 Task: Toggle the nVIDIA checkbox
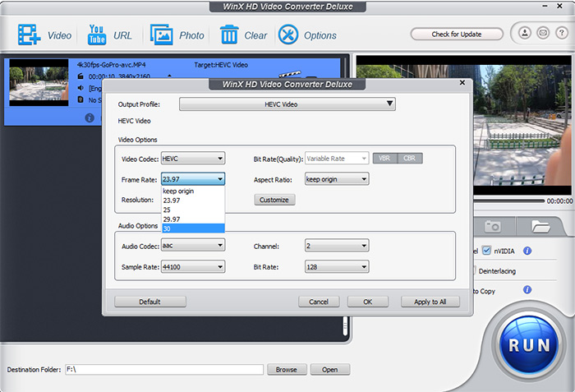point(486,251)
